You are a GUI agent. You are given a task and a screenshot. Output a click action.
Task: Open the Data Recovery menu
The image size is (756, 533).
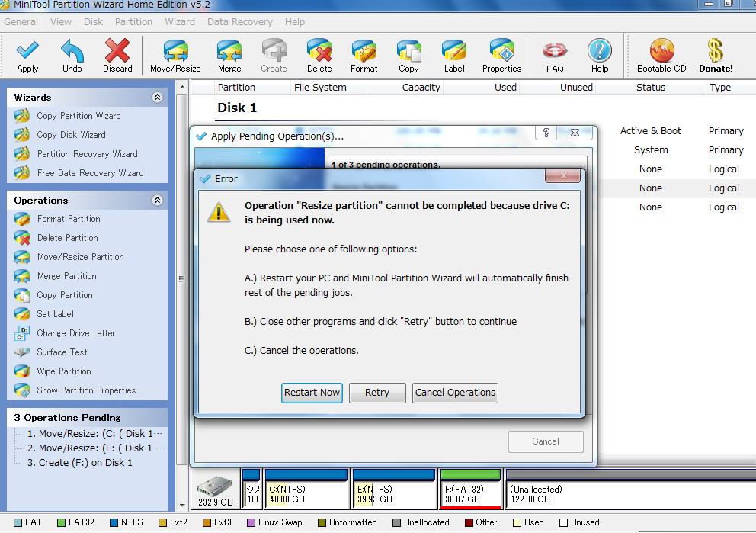point(239,21)
